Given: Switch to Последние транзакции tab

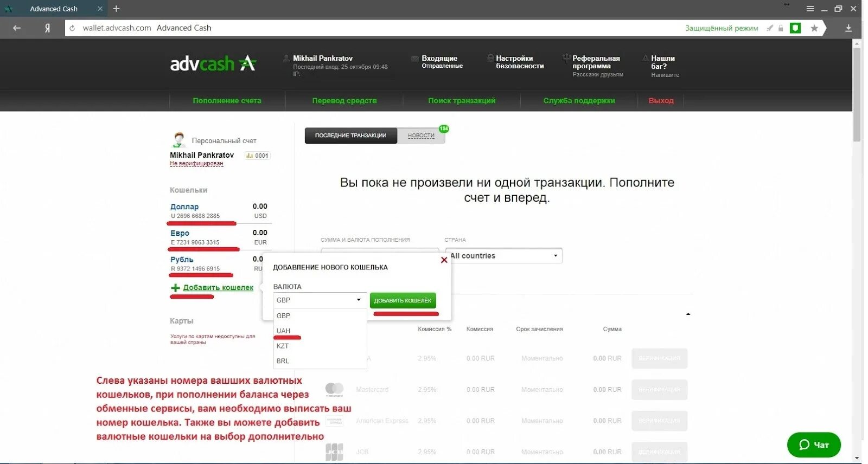Looking at the screenshot, I should click(x=351, y=136).
